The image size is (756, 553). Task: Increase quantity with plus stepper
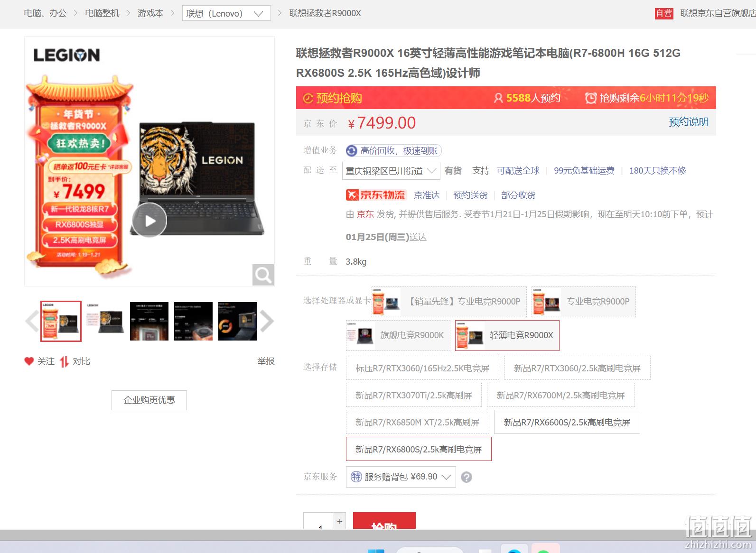click(x=340, y=521)
